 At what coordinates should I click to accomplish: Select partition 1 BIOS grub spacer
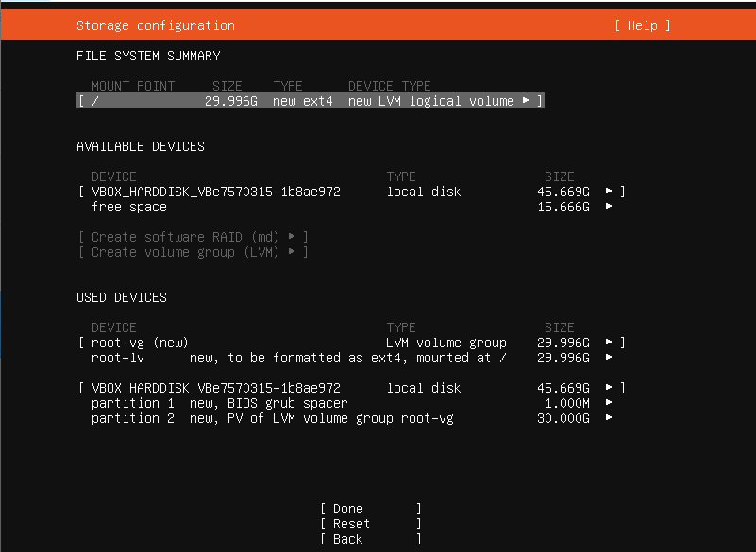pos(352,403)
